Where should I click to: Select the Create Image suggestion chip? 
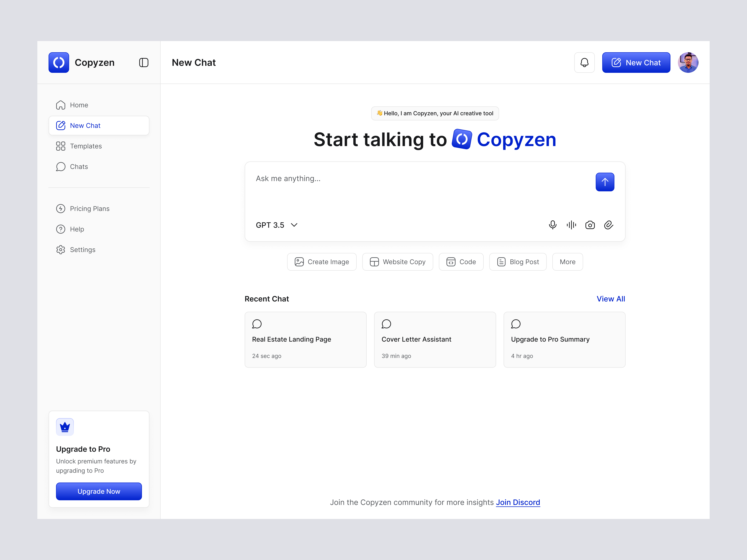[x=322, y=262]
